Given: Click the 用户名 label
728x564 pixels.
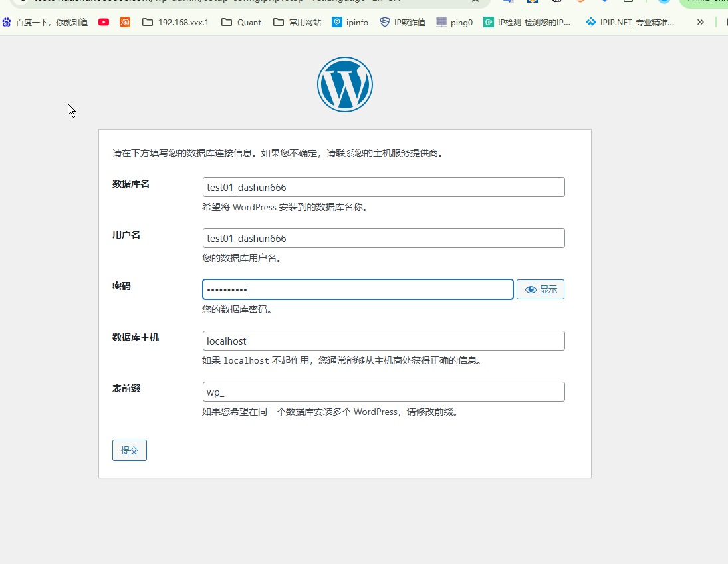Looking at the screenshot, I should click(x=126, y=235).
